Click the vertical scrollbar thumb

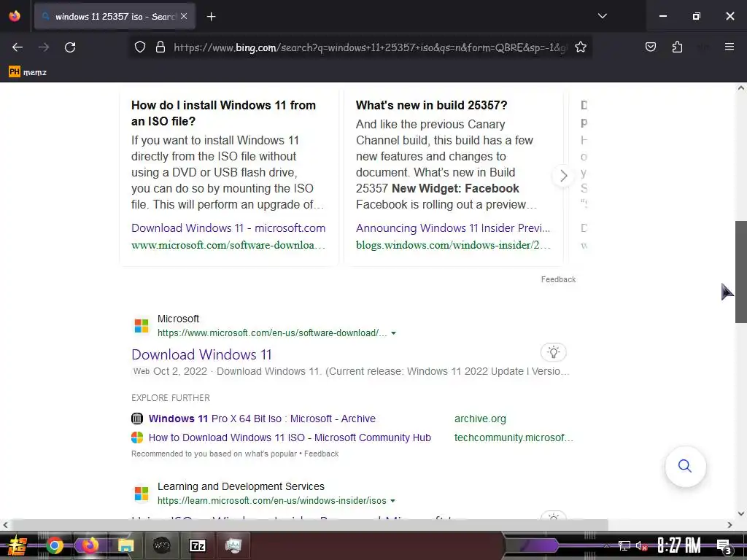pyautogui.click(x=741, y=271)
